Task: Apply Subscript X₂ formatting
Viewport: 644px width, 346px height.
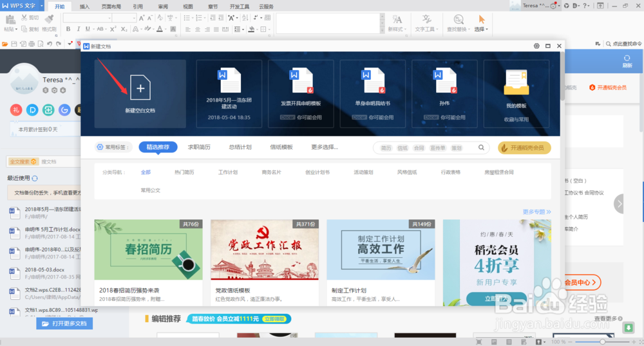Action: coord(124,29)
